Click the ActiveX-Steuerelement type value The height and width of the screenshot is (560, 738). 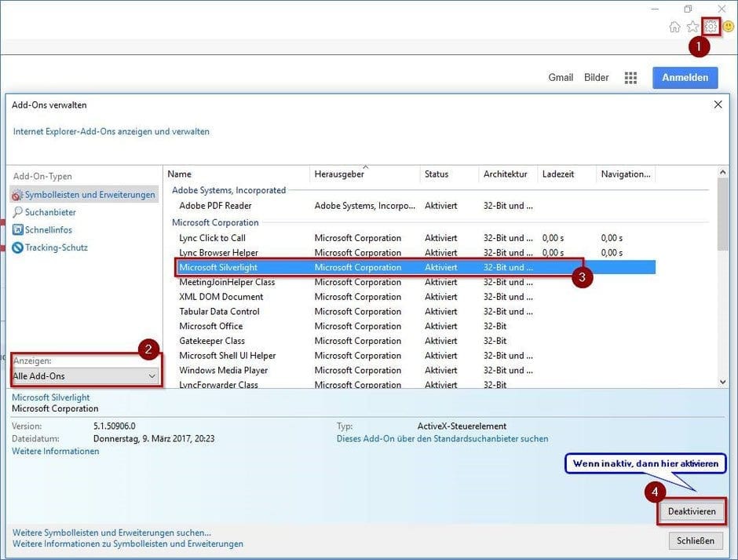462,426
